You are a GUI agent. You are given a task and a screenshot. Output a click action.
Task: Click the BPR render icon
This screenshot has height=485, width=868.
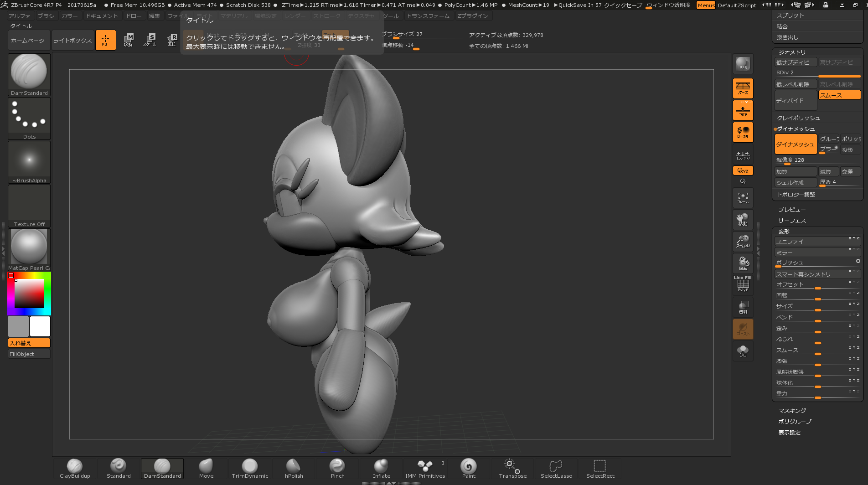coord(743,64)
